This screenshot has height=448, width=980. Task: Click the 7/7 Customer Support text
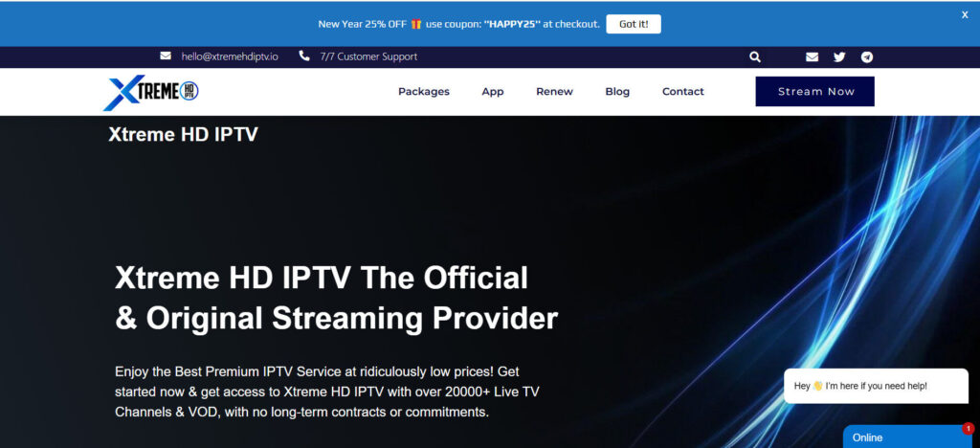pos(368,56)
